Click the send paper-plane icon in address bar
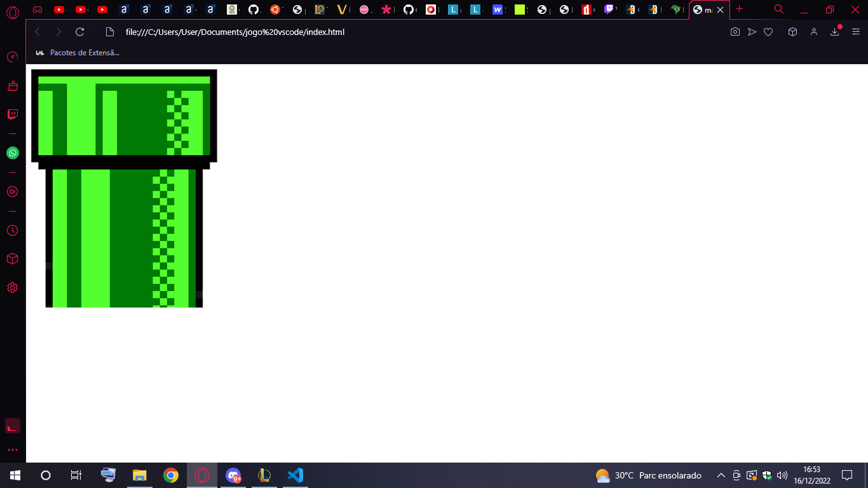This screenshot has height=488, width=868. (752, 32)
